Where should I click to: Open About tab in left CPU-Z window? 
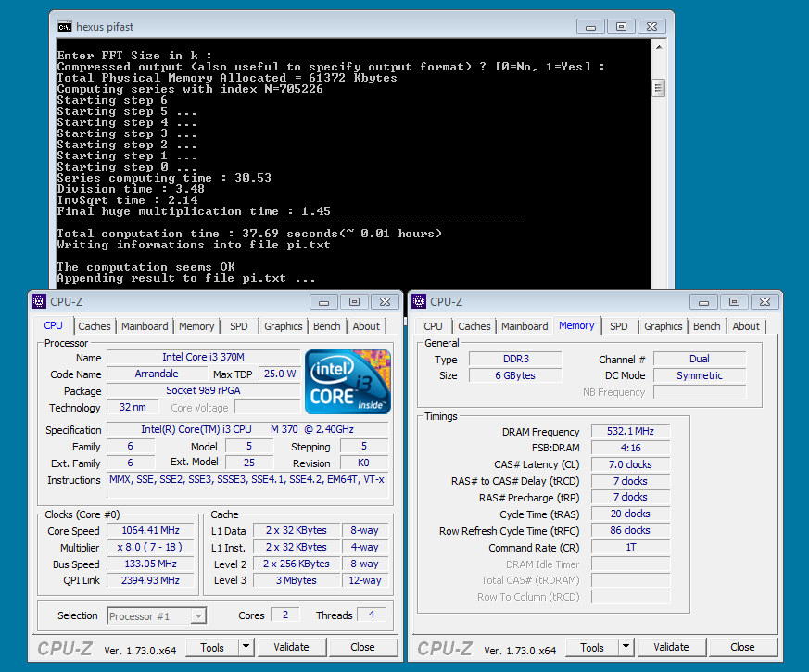click(366, 326)
